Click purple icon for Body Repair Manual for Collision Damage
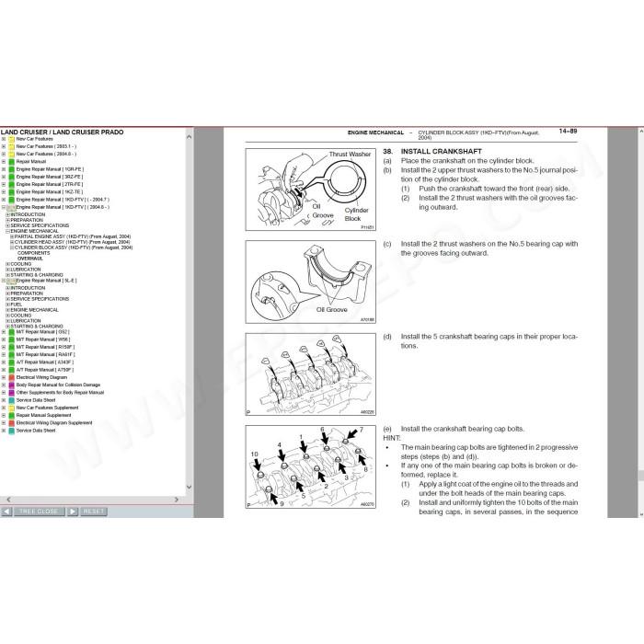 coord(11,385)
